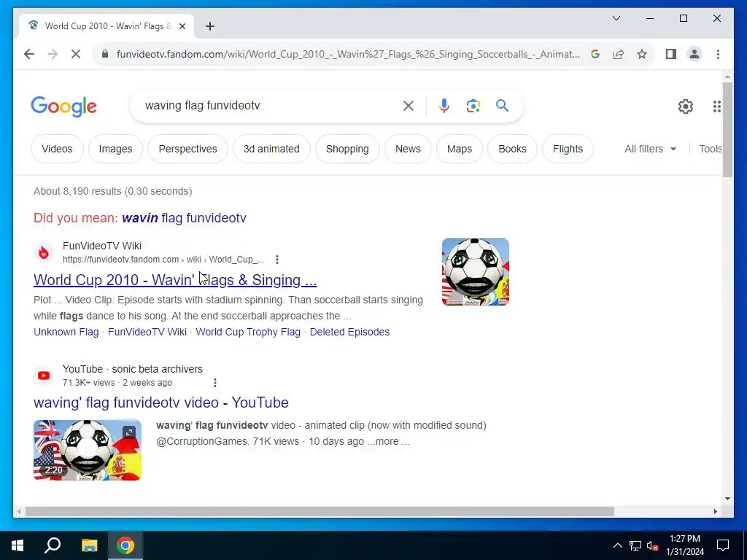Open more options for YouTube result

click(215, 383)
